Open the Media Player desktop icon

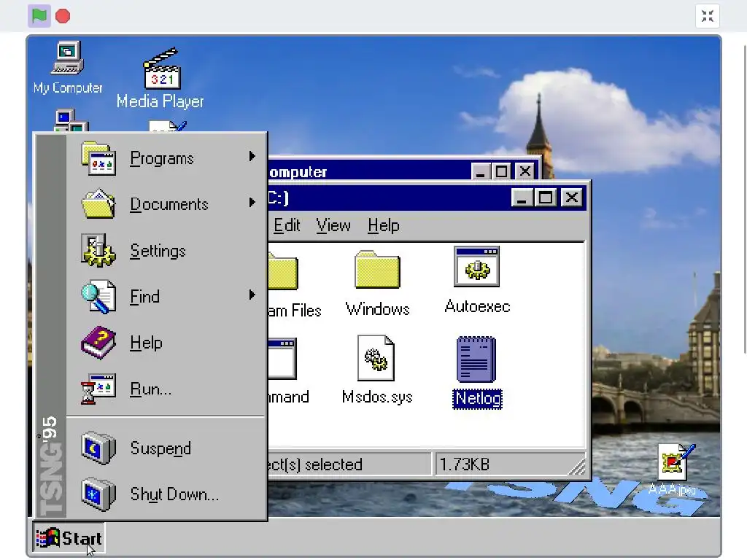click(x=160, y=79)
